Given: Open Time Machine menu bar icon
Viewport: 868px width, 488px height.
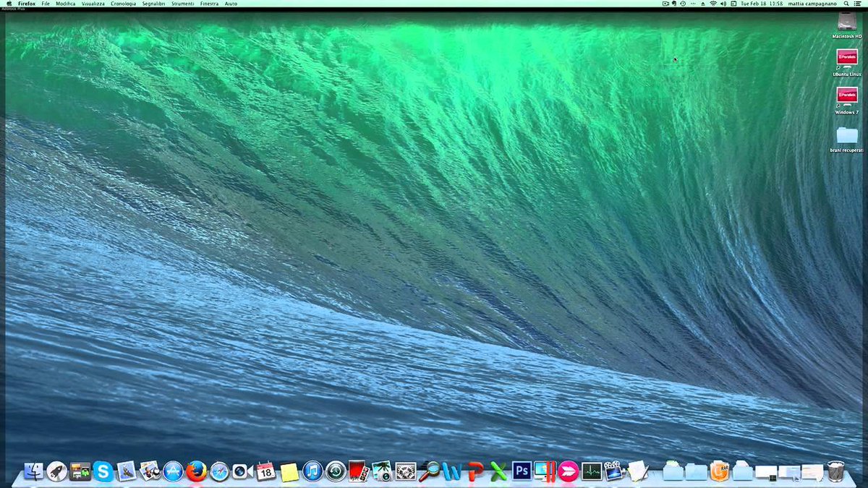Looking at the screenshot, I should [x=683, y=4].
